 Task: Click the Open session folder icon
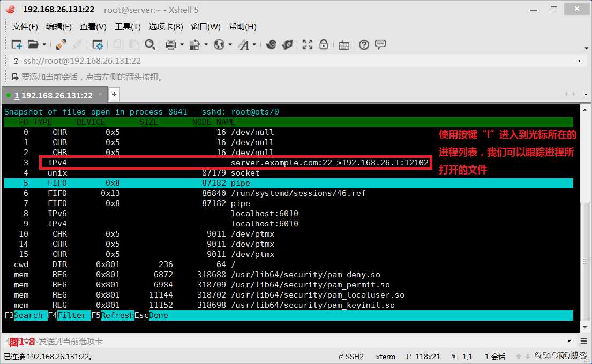(x=33, y=44)
